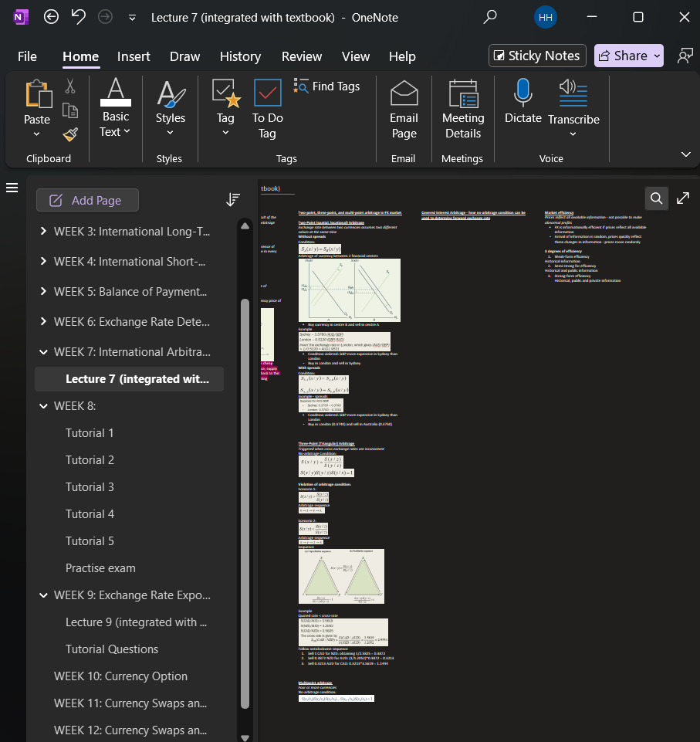Open page search with the magnifier icon
Viewport: 700px width, 742px height.
pos(656,198)
